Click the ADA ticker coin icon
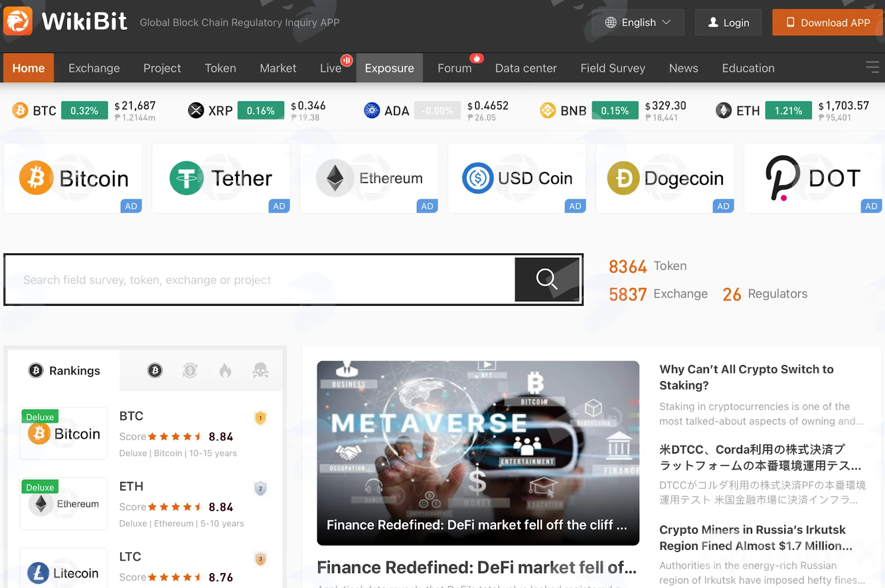 tap(372, 111)
